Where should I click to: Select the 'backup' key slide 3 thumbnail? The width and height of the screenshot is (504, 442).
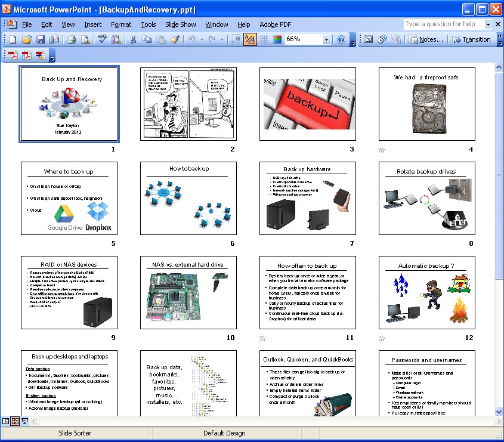tap(308, 104)
